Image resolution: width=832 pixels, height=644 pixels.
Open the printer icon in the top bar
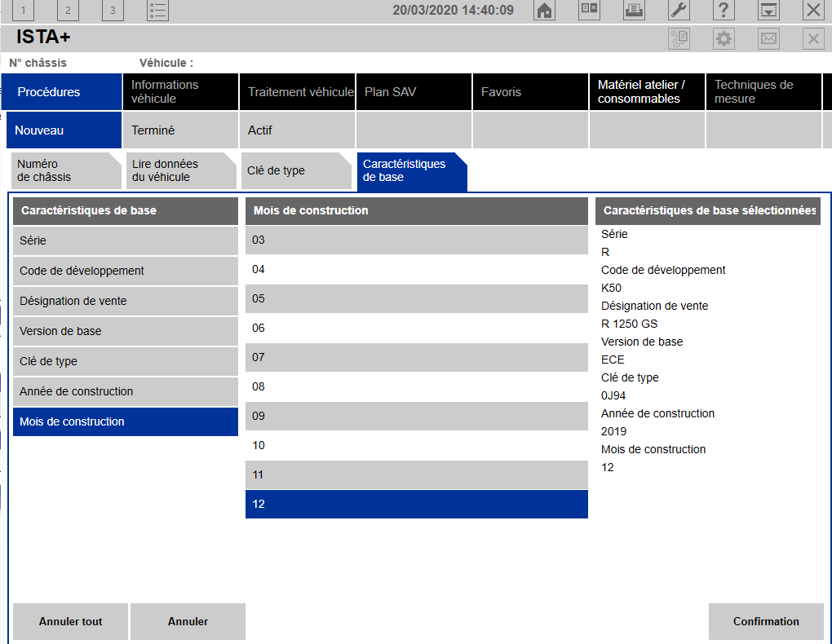(634, 11)
